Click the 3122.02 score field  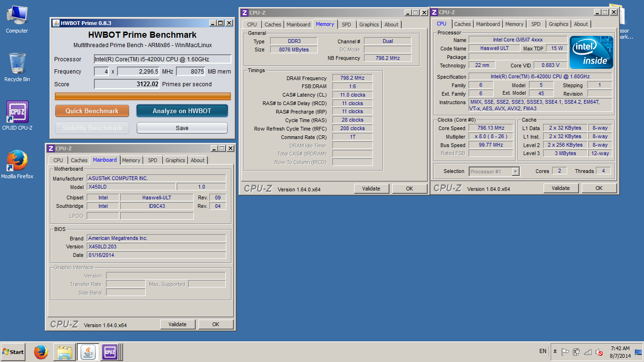point(127,84)
